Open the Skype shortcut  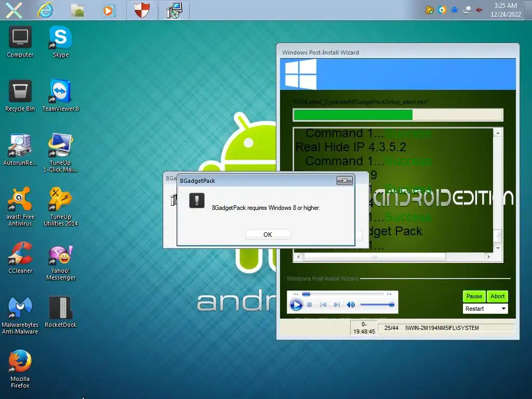click(61, 42)
